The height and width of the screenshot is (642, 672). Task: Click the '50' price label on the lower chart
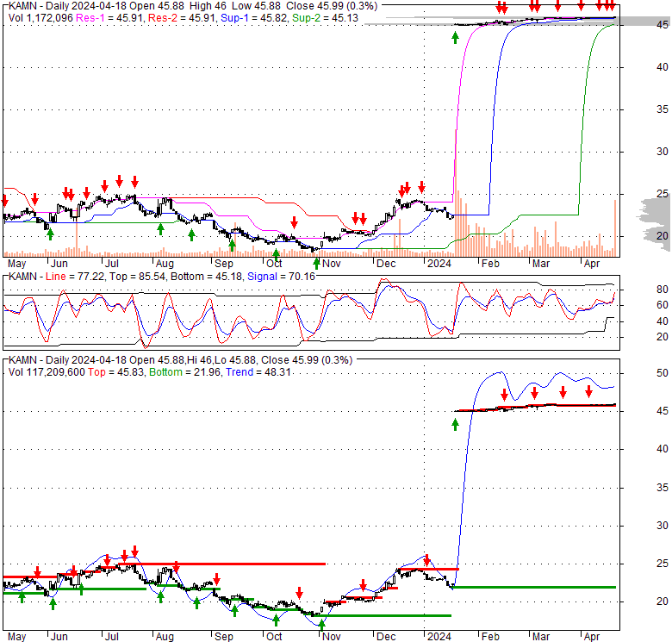tap(663, 373)
